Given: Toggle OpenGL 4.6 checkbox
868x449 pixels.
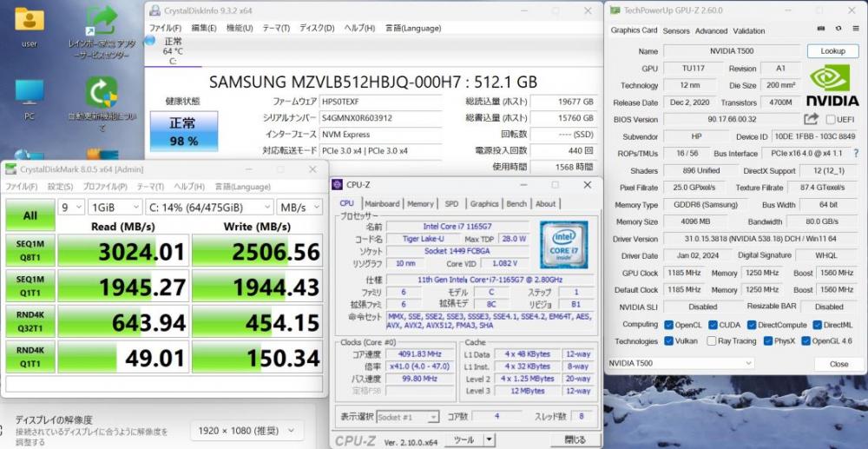Looking at the screenshot, I should pyautogui.click(x=806, y=341).
